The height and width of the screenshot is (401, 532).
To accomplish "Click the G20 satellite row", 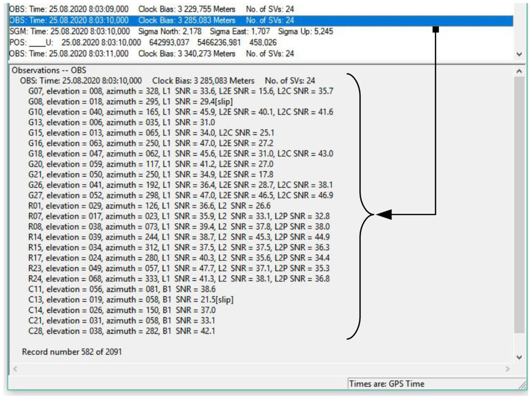I will pyautogui.click(x=151, y=164).
